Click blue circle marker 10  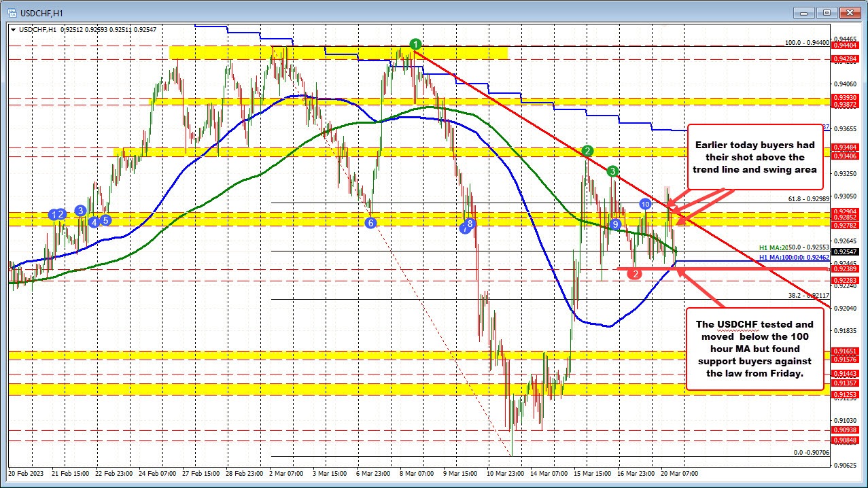(645, 203)
